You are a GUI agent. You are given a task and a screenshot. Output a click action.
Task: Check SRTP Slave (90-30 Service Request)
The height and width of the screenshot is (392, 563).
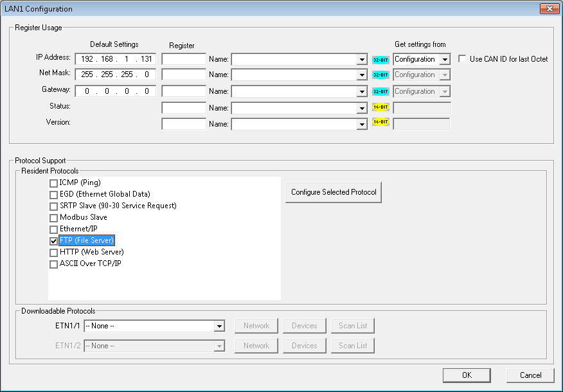pos(53,206)
